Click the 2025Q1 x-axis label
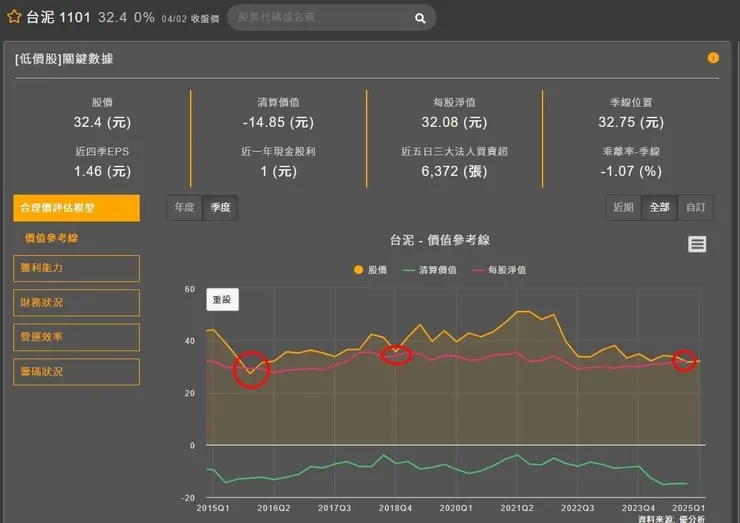 (689, 508)
